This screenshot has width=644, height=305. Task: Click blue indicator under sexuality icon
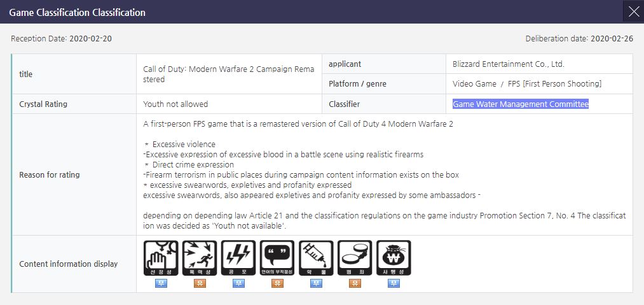160,283
